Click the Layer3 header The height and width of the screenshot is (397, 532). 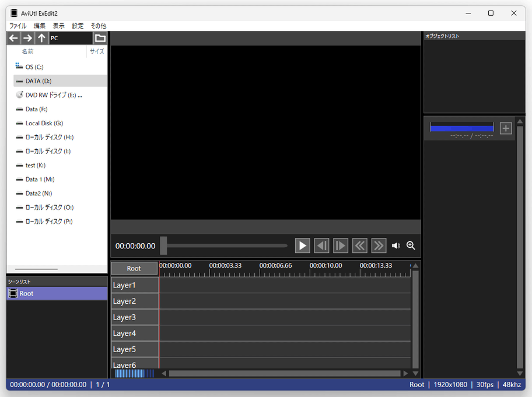click(x=135, y=317)
